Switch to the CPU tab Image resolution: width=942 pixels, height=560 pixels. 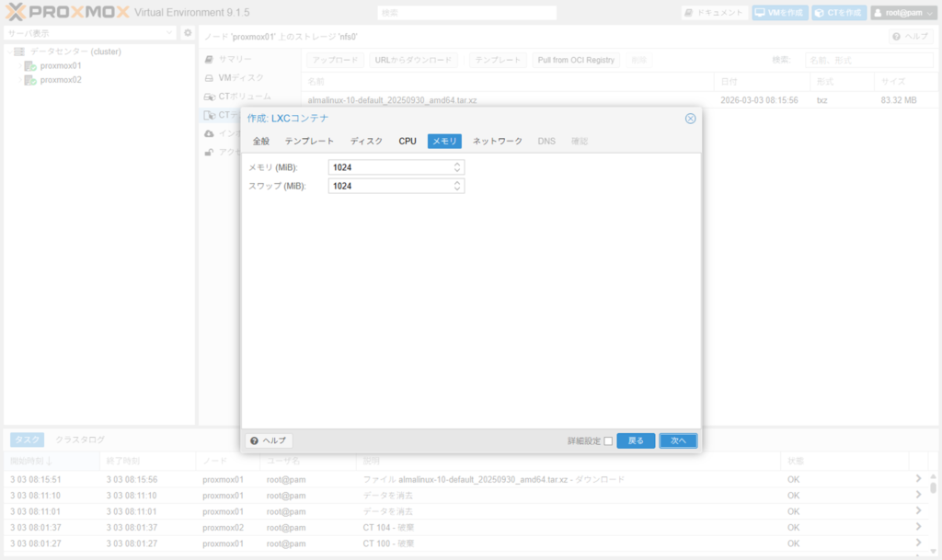408,142
